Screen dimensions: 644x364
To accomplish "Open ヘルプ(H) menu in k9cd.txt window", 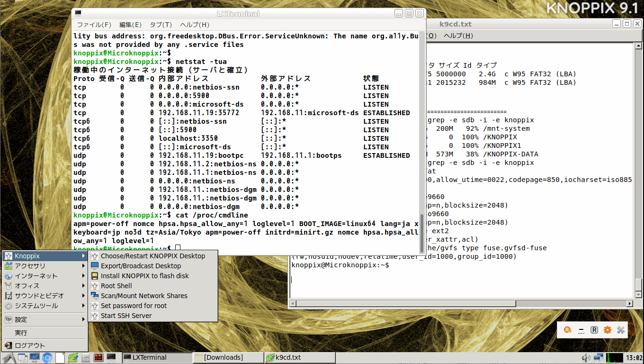I will click(458, 36).
